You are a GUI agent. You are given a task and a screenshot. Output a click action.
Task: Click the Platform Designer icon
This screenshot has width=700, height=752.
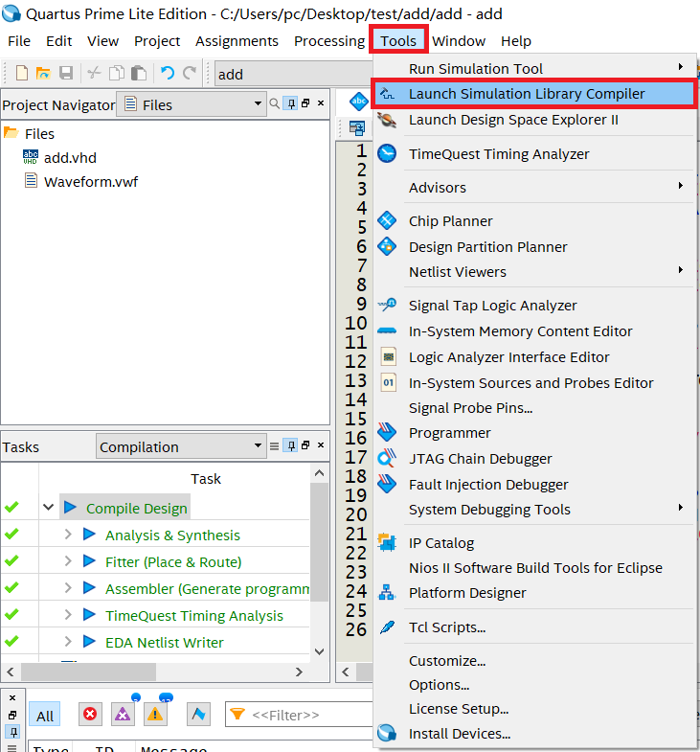click(x=387, y=593)
